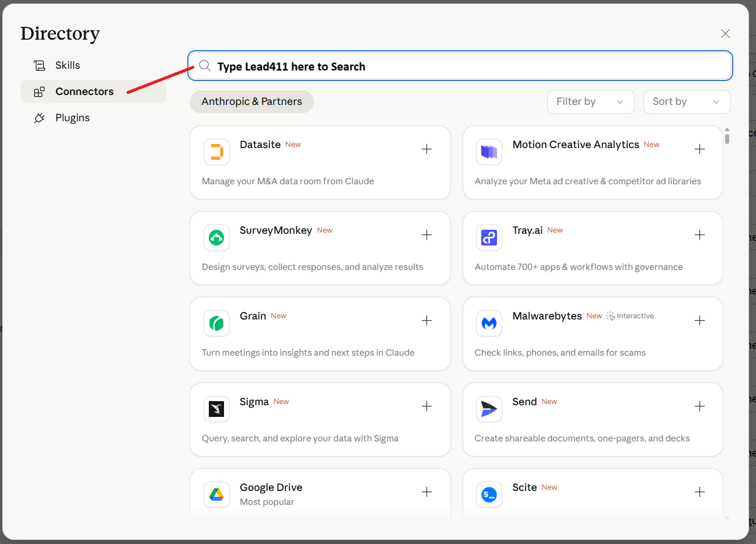Add the Google Drive connector with plus icon
756x544 pixels.
coord(427,492)
